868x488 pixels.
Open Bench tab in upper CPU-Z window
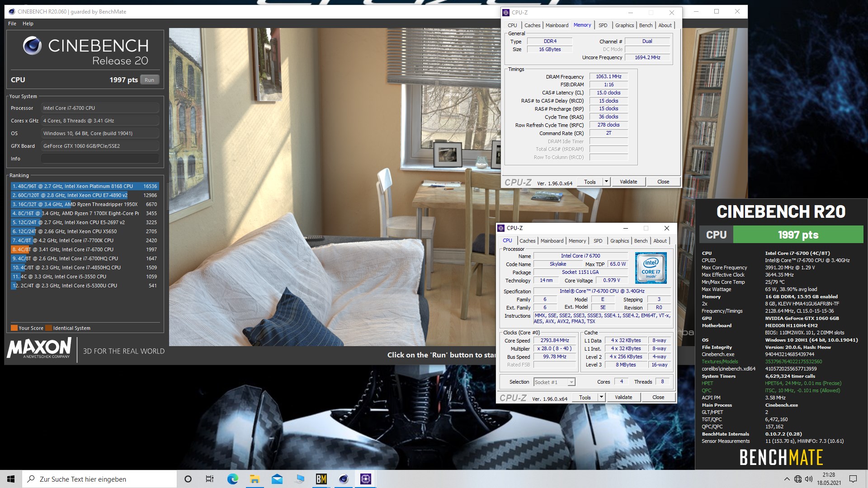(646, 25)
